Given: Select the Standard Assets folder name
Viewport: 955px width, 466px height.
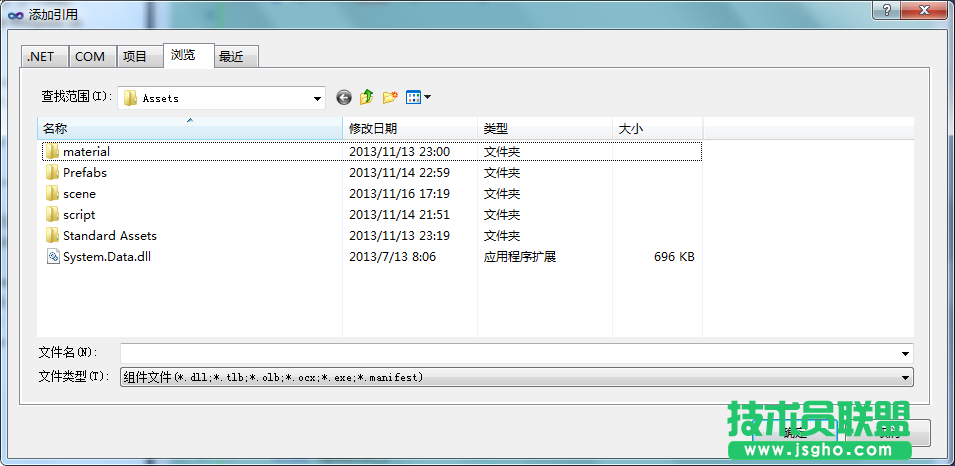Looking at the screenshot, I should pos(110,236).
